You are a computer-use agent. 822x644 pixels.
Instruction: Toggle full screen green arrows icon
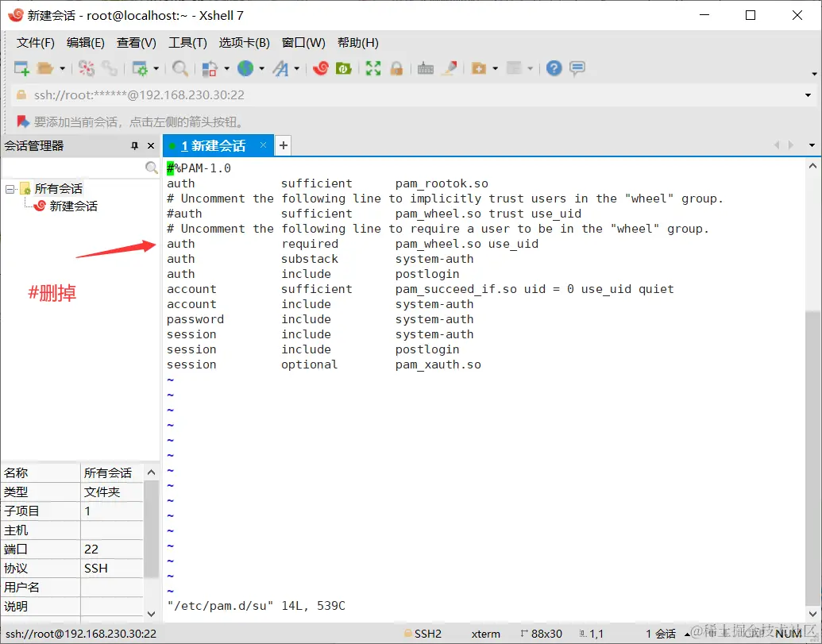tap(373, 68)
